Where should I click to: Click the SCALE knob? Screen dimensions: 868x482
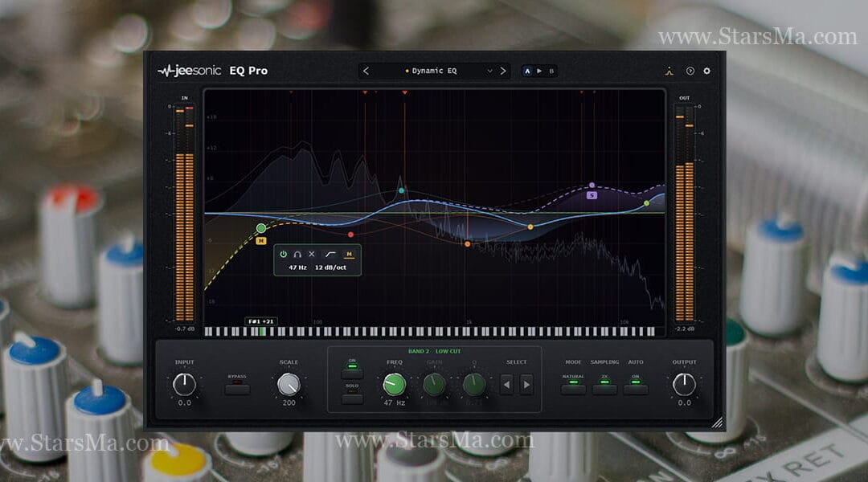(x=289, y=384)
